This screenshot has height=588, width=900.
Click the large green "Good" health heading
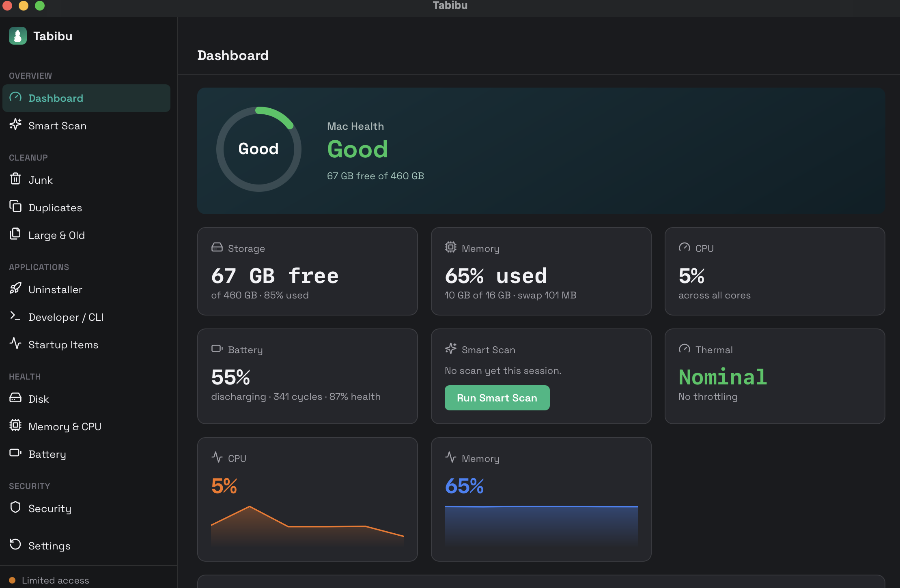[x=357, y=149]
